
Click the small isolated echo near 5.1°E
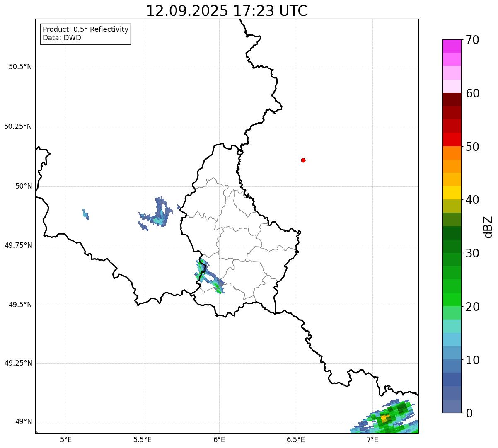(x=85, y=214)
